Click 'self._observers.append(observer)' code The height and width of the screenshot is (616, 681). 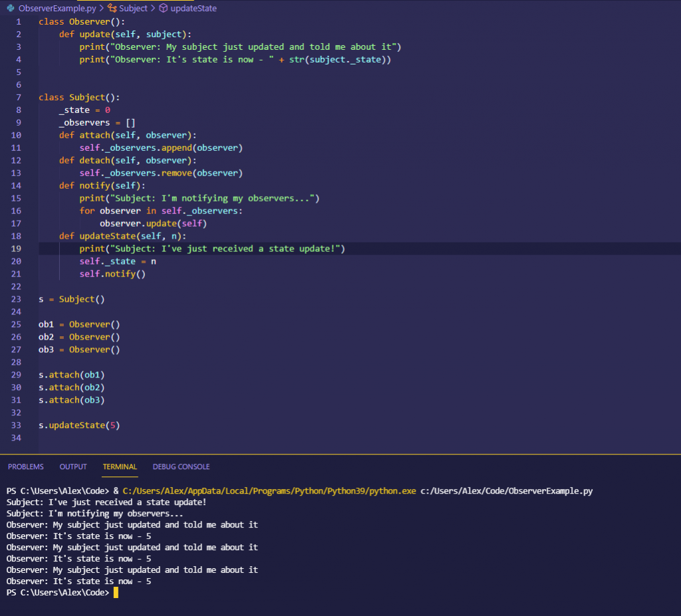click(161, 148)
